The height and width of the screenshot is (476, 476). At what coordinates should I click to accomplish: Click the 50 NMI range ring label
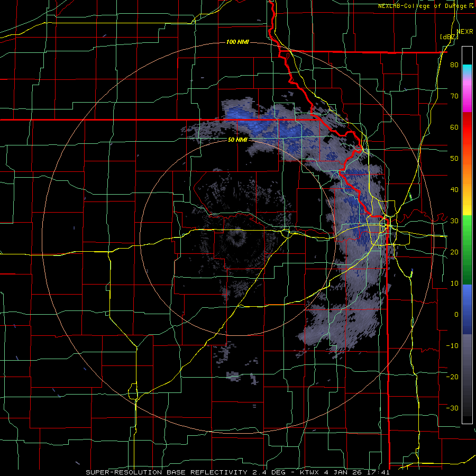[x=237, y=140]
